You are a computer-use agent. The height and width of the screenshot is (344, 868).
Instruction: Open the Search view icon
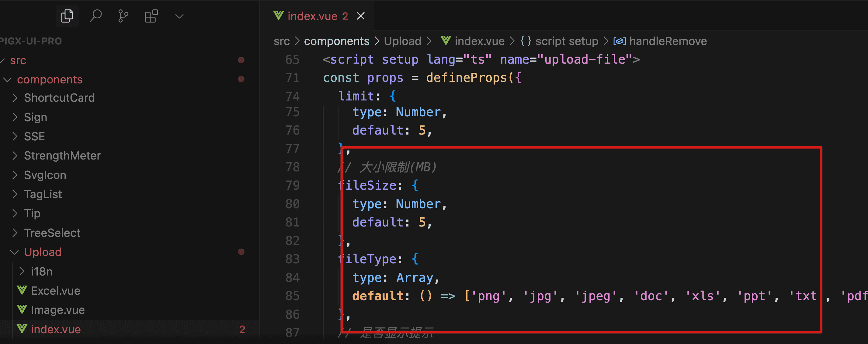[x=95, y=16]
